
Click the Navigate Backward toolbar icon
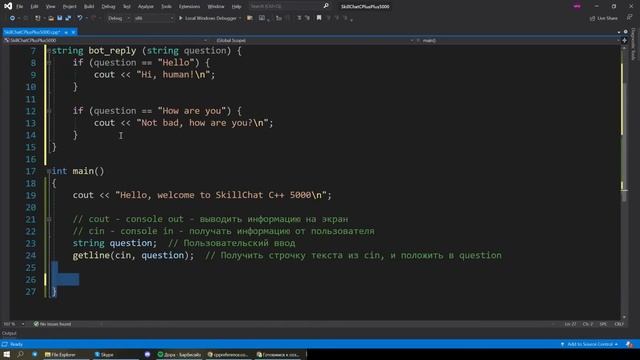pos(12,18)
